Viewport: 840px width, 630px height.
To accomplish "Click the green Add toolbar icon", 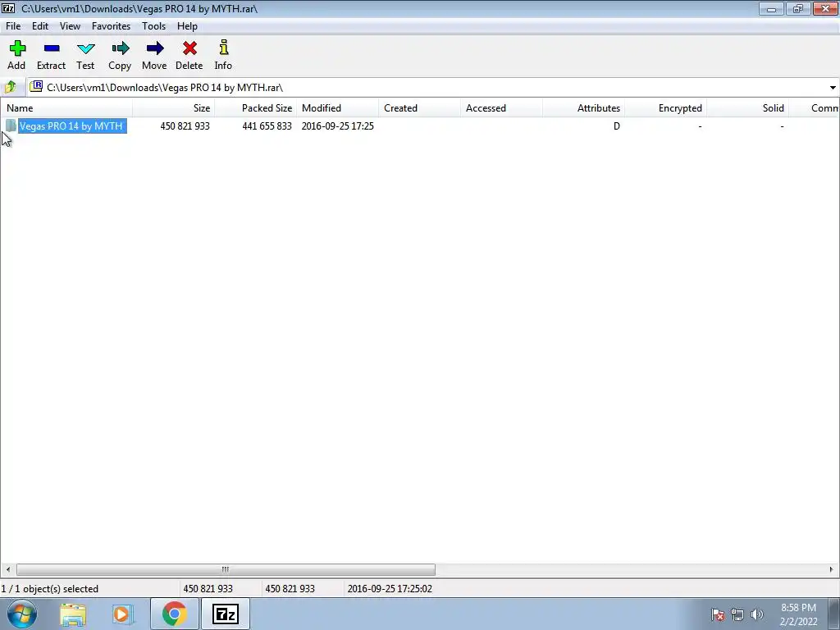I will tap(17, 48).
